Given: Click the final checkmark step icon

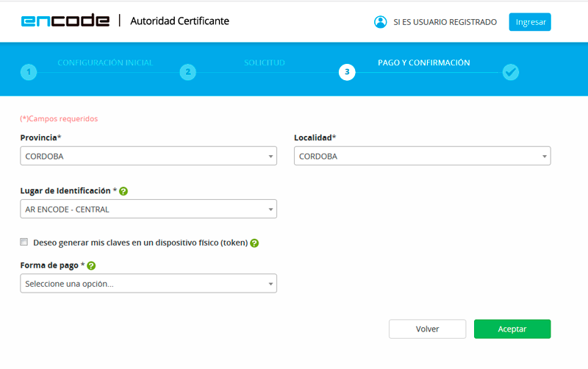Looking at the screenshot, I should click(x=511, y=72).
